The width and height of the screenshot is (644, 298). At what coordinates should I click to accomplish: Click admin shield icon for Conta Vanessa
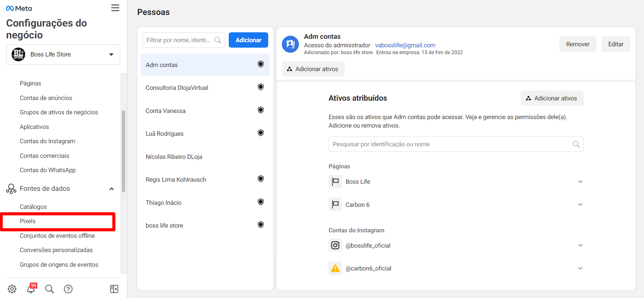[261, 110]
